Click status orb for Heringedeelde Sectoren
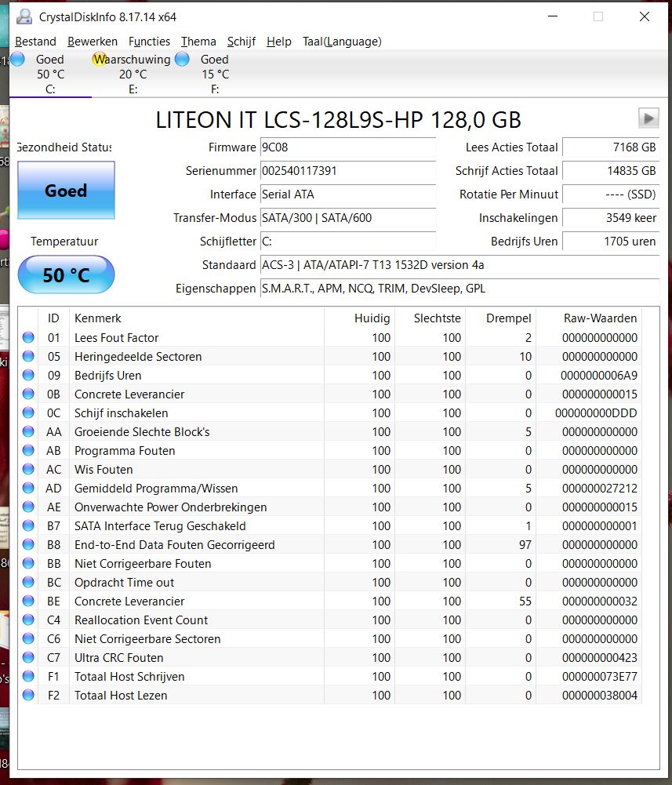The height and width of the screenshot is (785, 672). tap(28, 357)
